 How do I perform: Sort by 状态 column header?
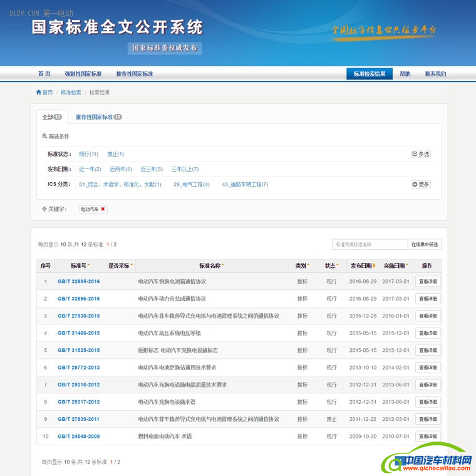click(x=331, y=266)
